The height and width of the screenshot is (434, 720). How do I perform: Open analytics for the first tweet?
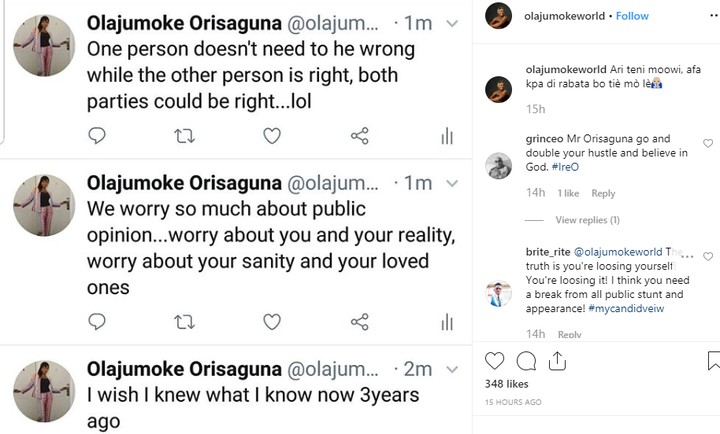point(447,135)
